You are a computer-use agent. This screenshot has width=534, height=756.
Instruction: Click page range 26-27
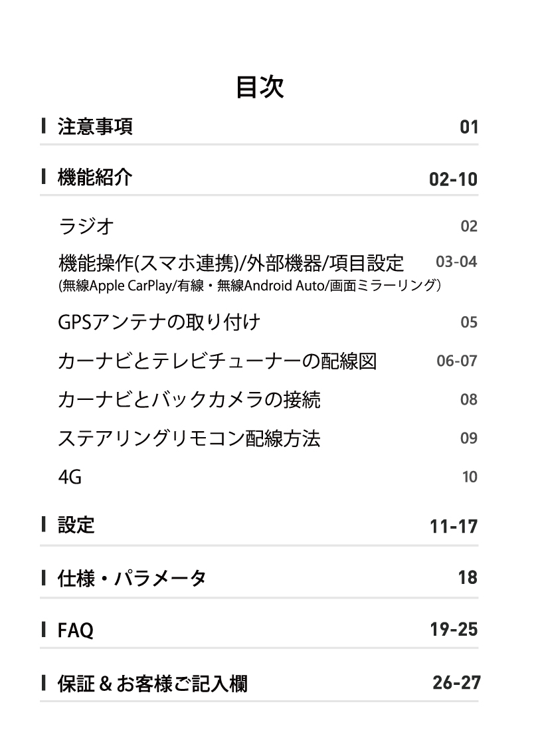coord(456,682)
